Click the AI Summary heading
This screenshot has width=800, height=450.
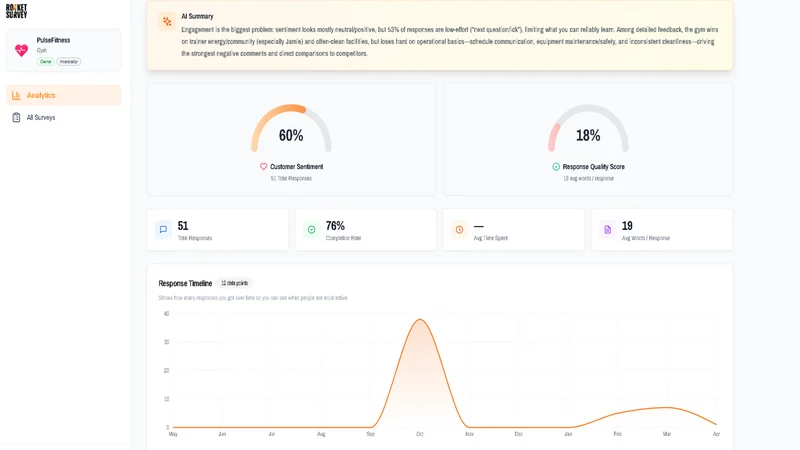click(197, 16)
